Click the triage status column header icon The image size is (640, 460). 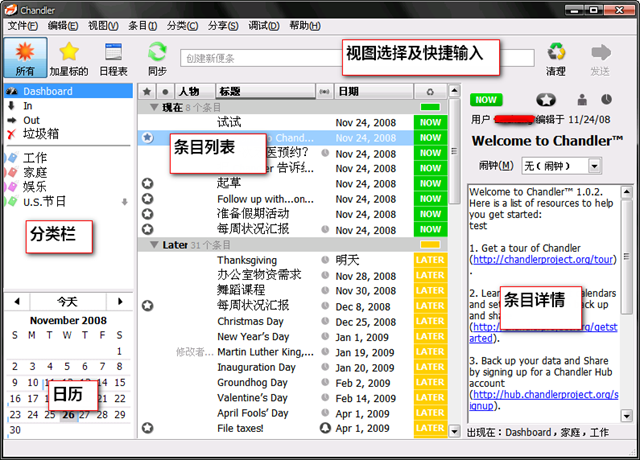pos(430,92)
